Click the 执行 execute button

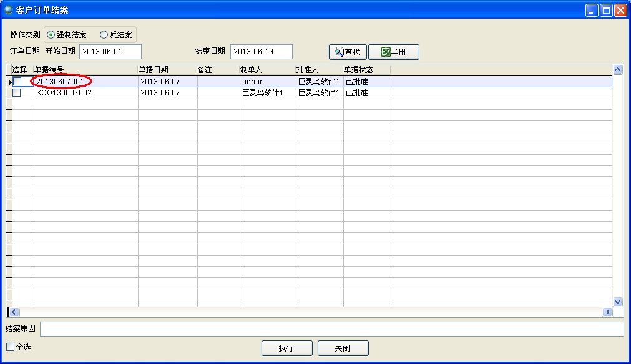286,348
